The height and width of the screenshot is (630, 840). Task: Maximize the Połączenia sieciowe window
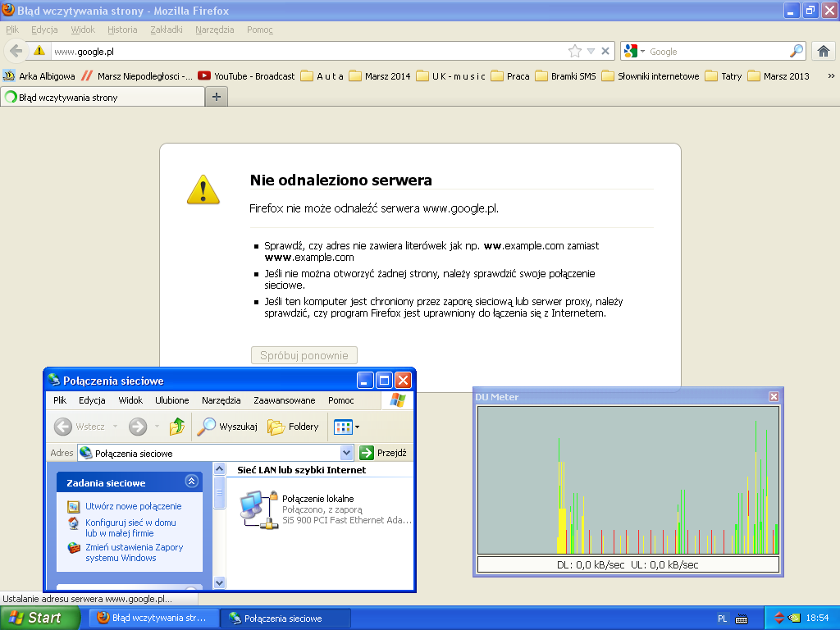(x=384, y=381)
